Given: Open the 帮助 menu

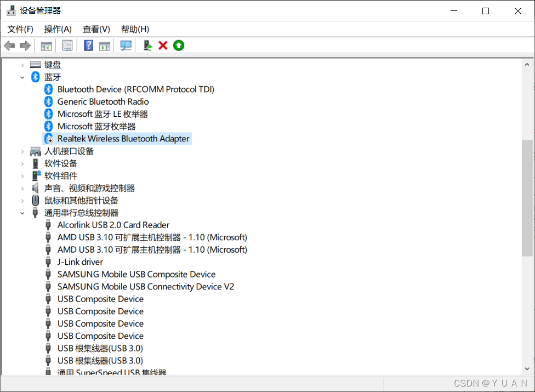Looking at the screenshot, I should (x=134, y=29).
